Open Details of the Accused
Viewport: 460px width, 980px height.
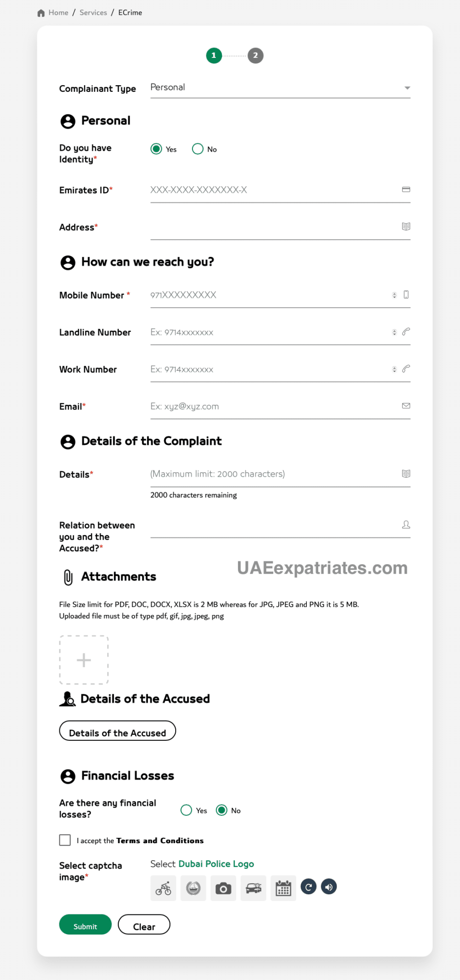point(117,732)
